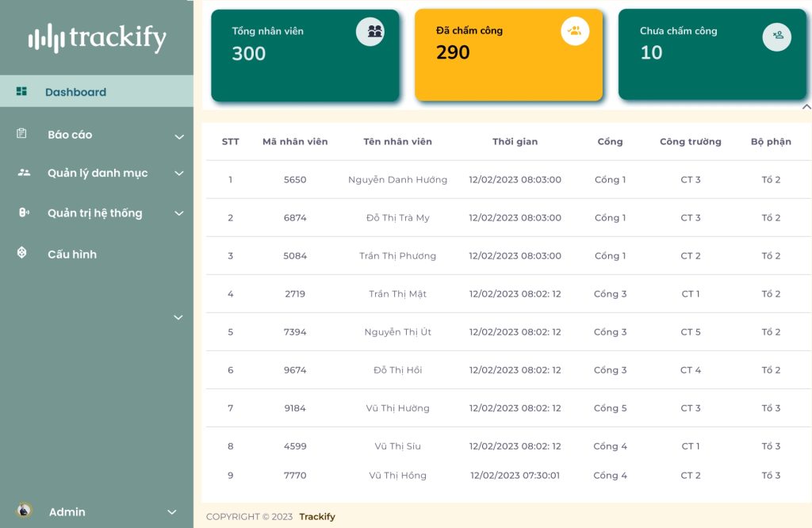
Task: Collapse the summary cards with up chevron
Action: tap(806, 106)
